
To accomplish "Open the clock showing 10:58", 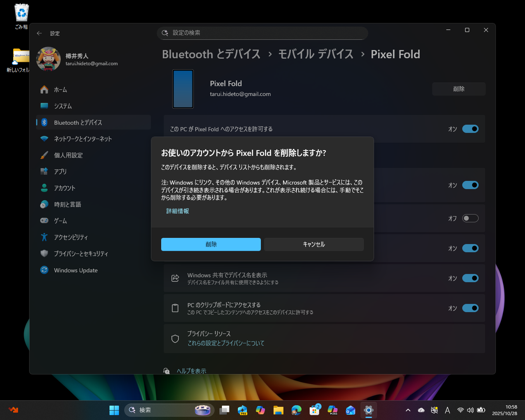I will tap(504, 410).
